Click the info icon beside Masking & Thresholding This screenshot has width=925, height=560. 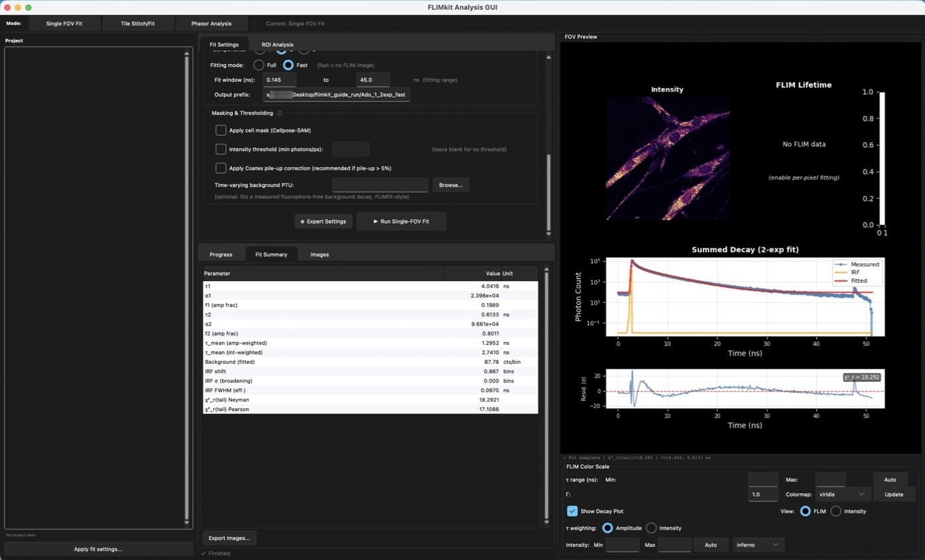(x=280, y=113)
